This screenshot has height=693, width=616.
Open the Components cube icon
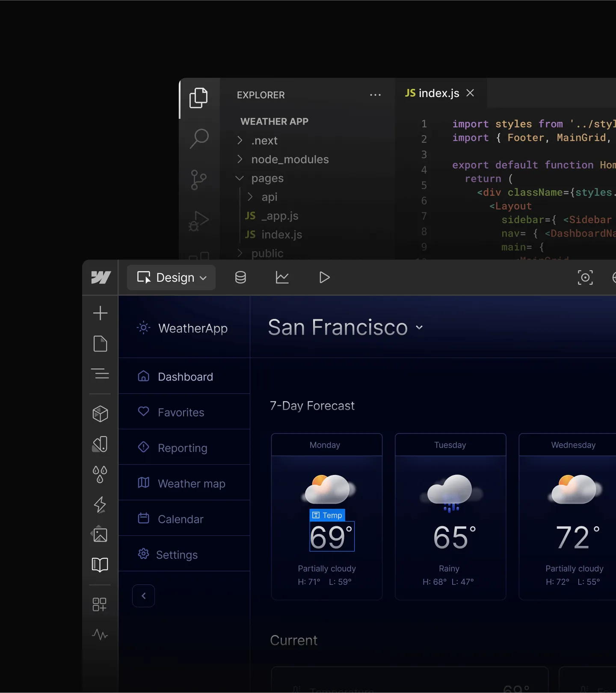tap(100, 413)
